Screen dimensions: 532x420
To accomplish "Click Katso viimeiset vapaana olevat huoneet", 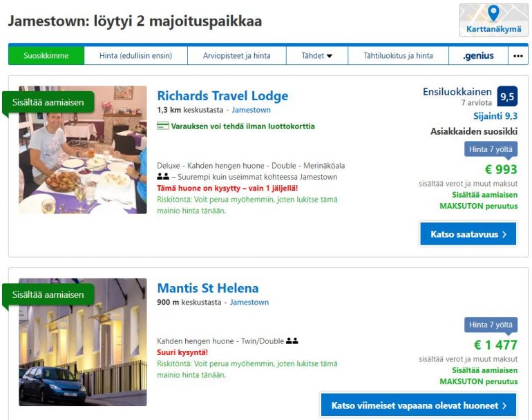I will 419,405.
